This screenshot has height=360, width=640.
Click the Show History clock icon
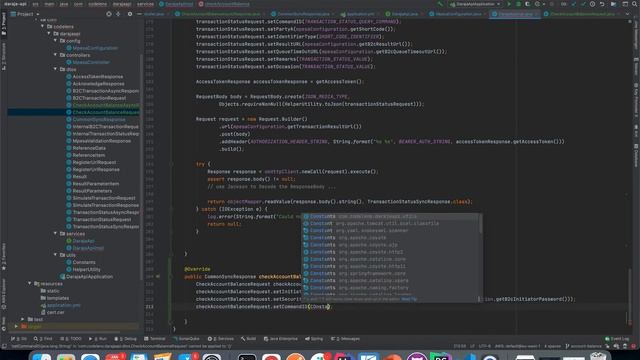(x=592, y=4)
